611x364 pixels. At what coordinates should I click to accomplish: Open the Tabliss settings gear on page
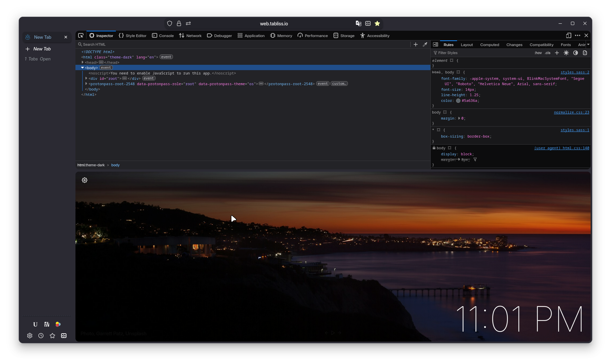pos(85,180)
